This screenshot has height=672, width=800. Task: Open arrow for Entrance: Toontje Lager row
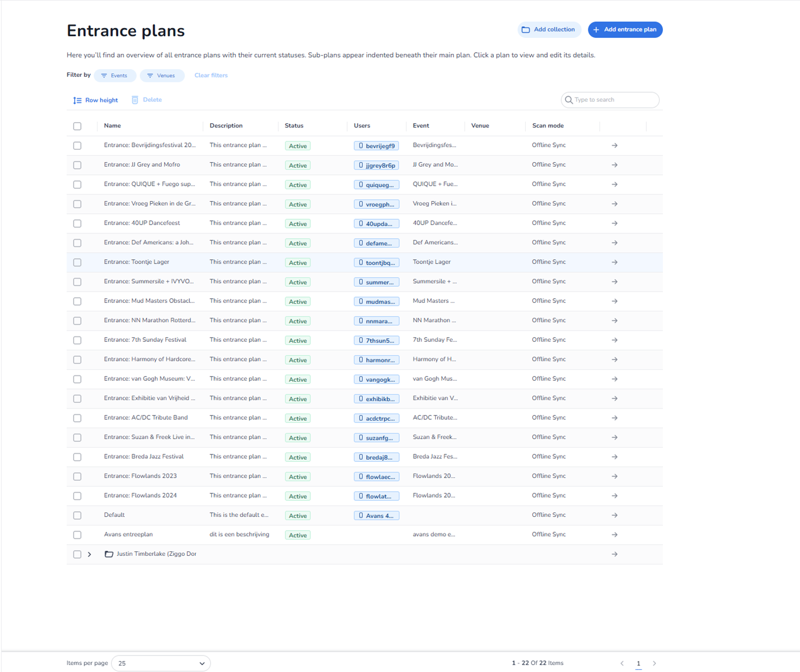(614, 262)
